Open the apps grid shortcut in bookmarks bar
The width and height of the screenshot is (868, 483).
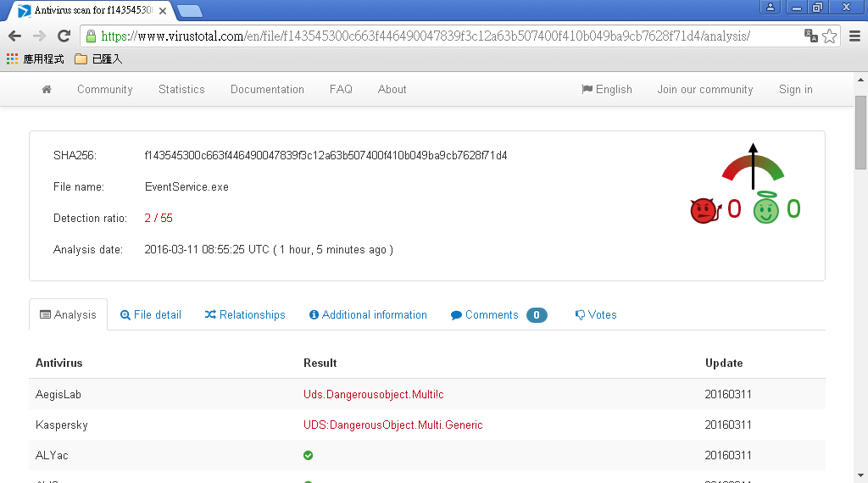(x=12, y=58)
